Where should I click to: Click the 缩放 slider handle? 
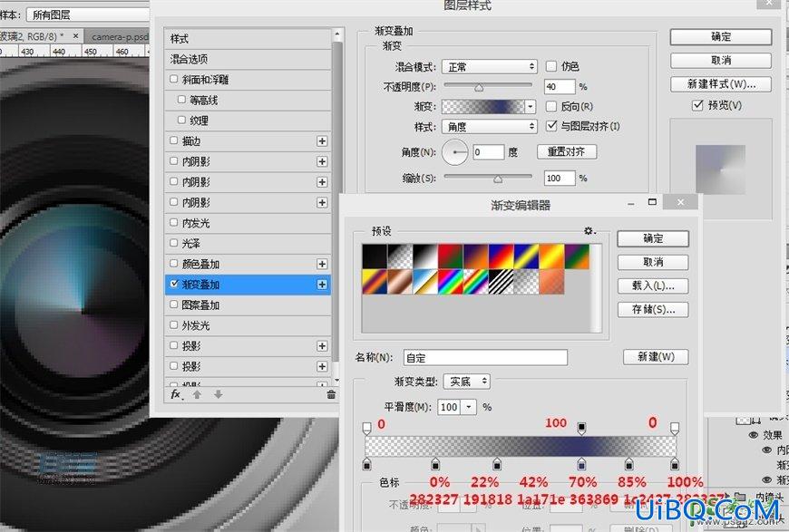498,179
